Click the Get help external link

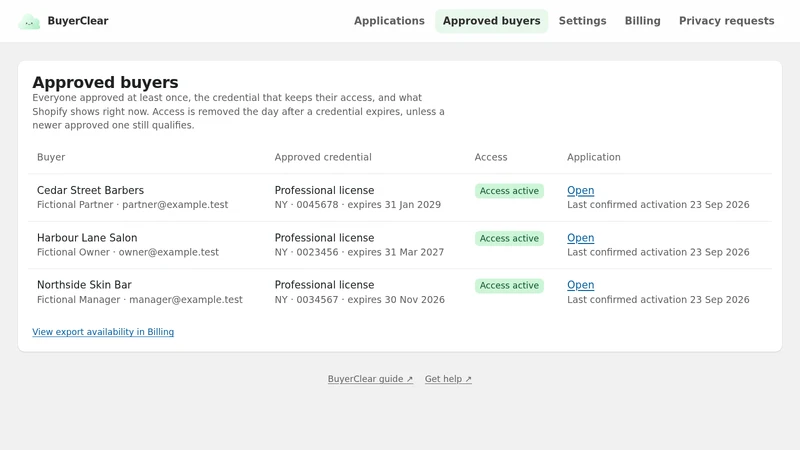coord(448,379)
